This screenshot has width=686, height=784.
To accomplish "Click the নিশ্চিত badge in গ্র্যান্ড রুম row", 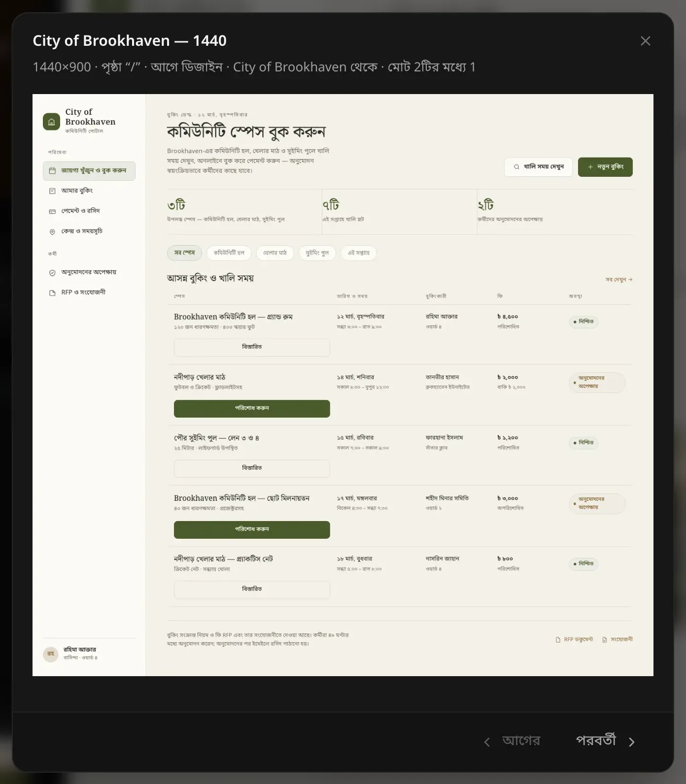I will pyautogui.click(x=583, y=322).
